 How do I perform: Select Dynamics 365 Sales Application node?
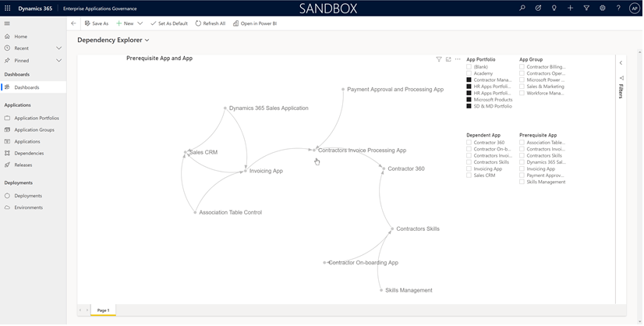[x=225, y=108]
